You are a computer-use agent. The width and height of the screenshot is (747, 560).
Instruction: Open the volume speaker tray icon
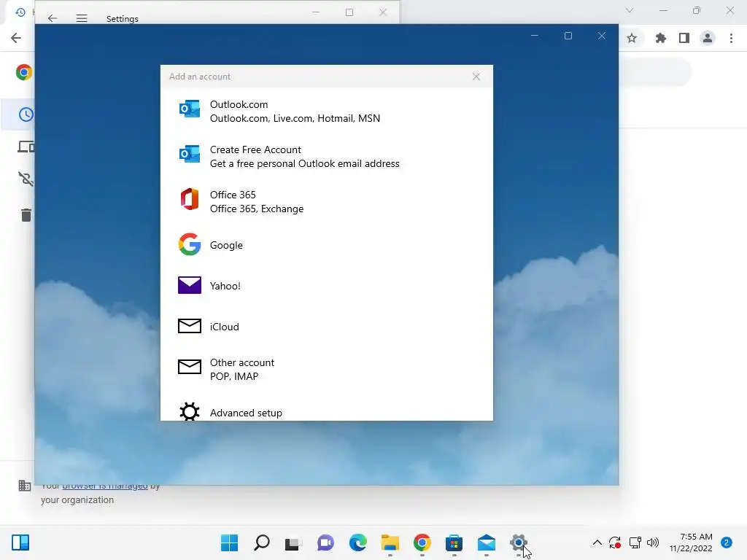[x=653, y=542]
